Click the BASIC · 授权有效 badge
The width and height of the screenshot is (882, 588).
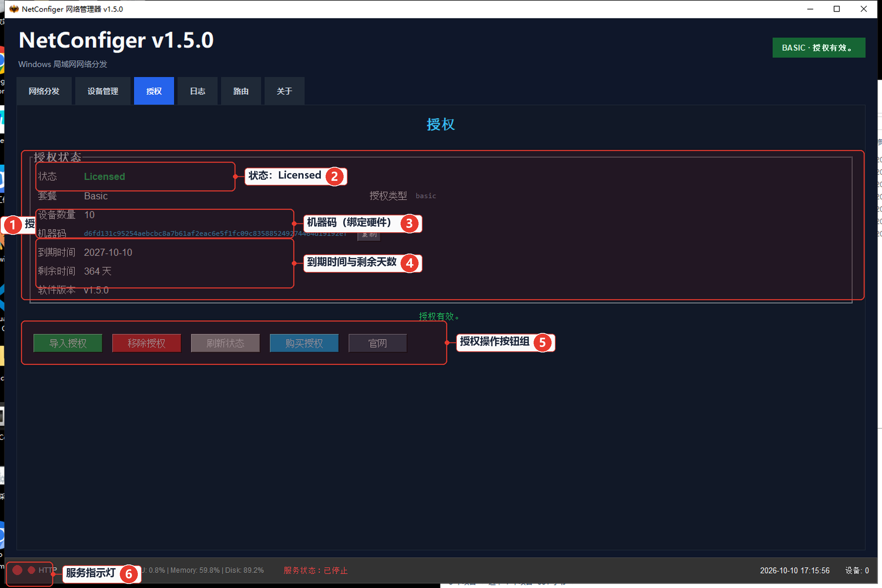pyautogui.click(x=819, y=48)
